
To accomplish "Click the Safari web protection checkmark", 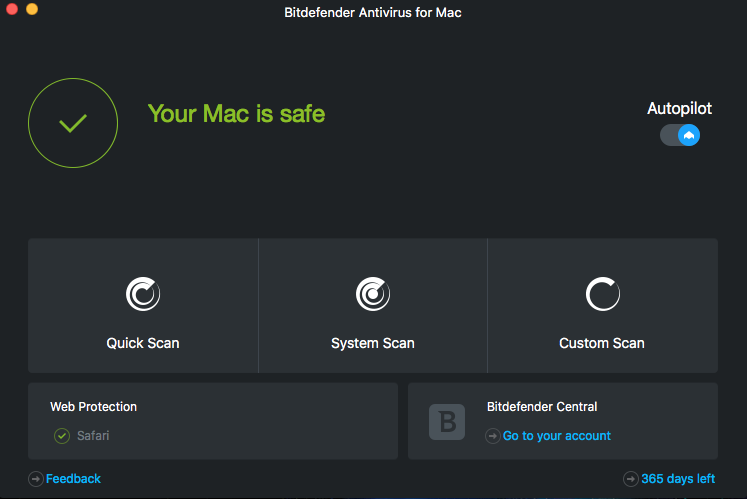I will 62,436.
